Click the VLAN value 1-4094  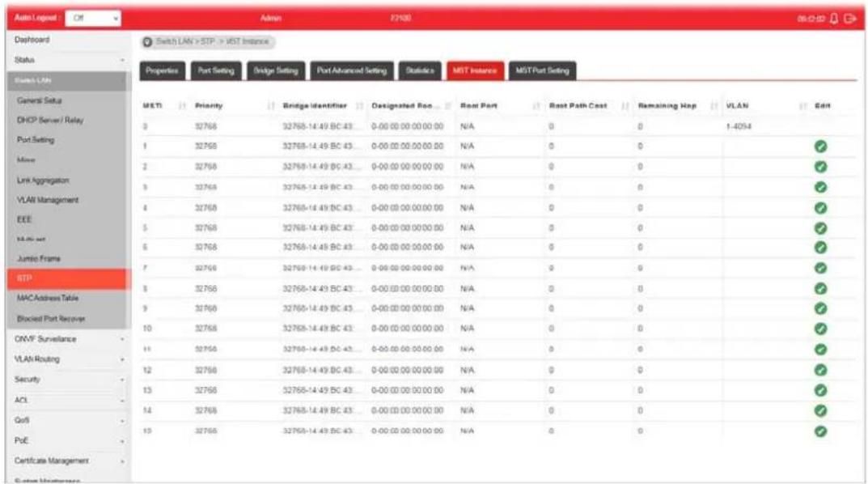click(739, 127)
